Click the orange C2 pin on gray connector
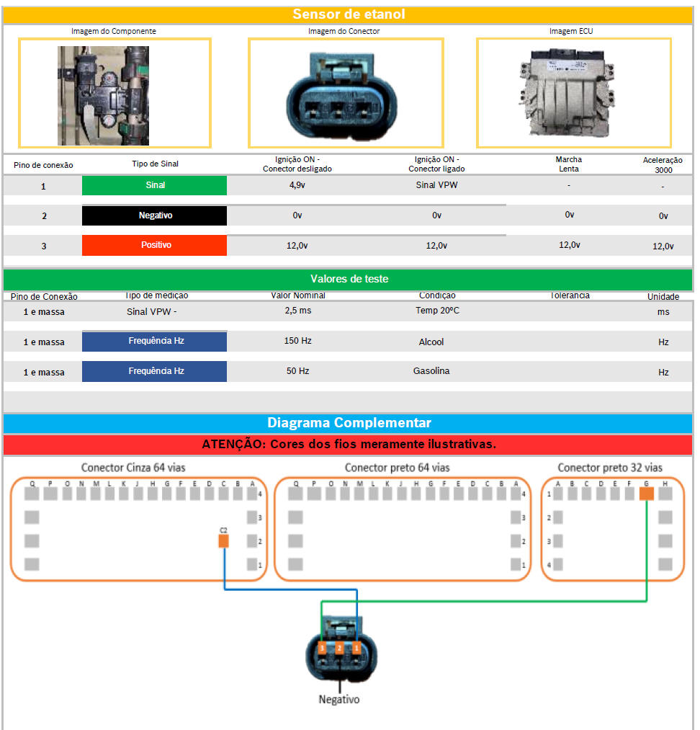 [x=224, y=540]
